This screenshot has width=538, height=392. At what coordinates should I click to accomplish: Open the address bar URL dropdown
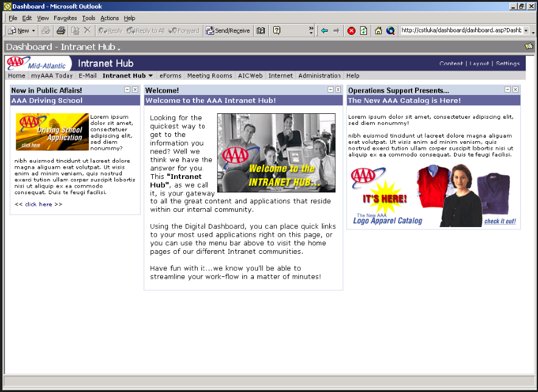[x=526, y=30]
